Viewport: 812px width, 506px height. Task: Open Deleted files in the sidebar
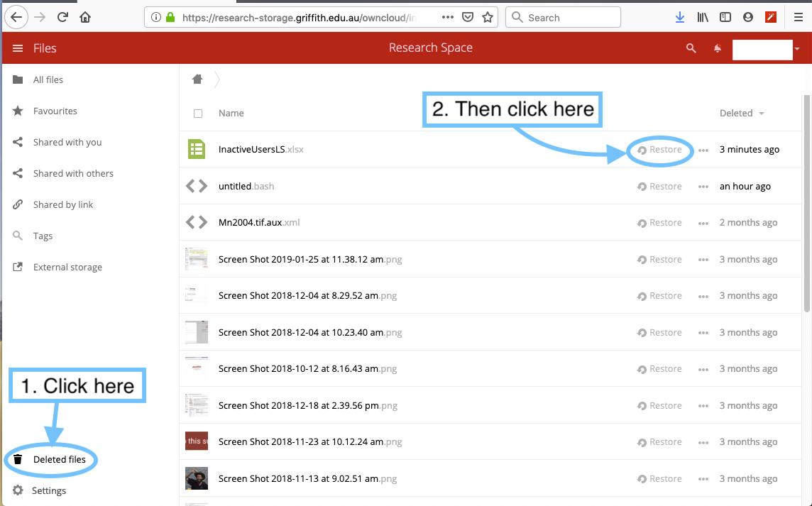coord(59,459)
